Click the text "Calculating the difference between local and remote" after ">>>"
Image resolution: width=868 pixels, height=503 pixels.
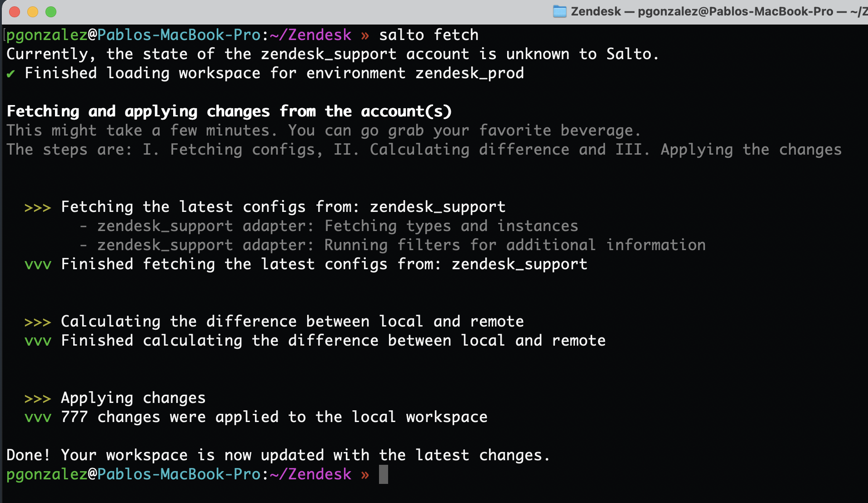[x=292, y=322]
